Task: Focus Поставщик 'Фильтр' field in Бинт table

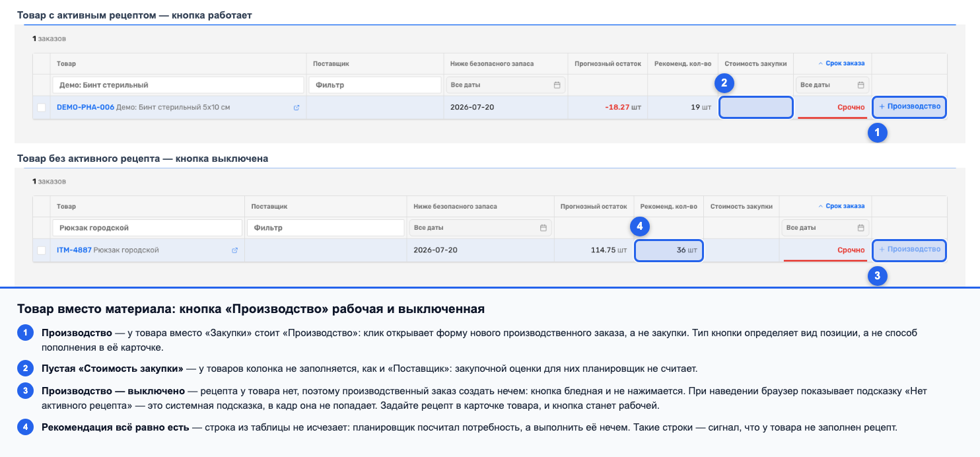Action: [375, 85]
